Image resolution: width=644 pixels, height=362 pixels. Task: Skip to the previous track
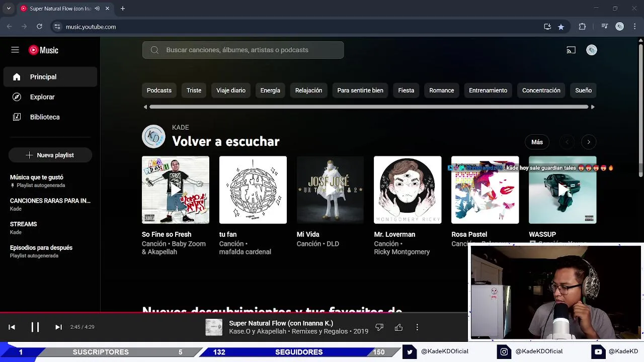coord(12,327)
